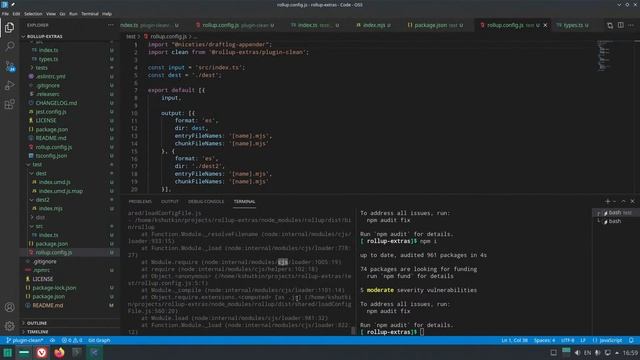
Task: Close the active rollup.config.js tab
Action: (545, 25)
